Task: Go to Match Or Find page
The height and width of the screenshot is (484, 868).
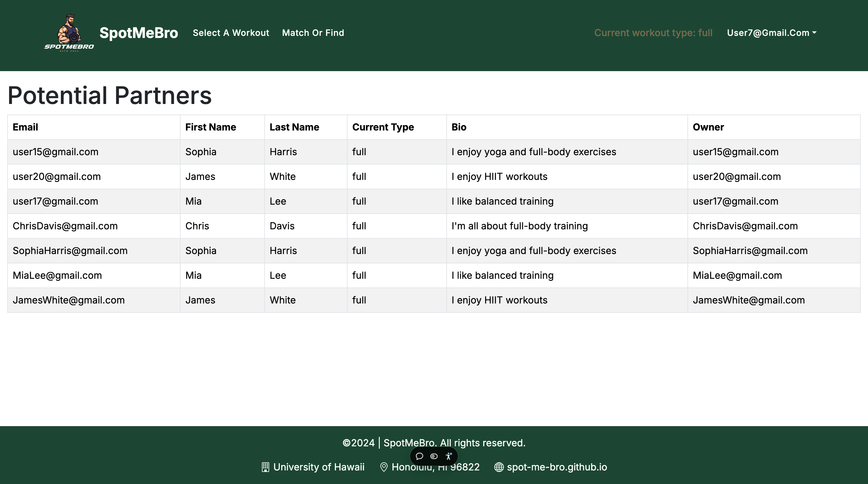Action: (313, 33)
